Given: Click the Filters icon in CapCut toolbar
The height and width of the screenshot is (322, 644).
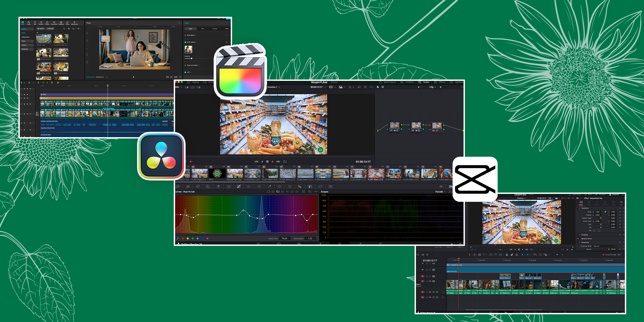Looking at the screenshot, I should [67, 23].
